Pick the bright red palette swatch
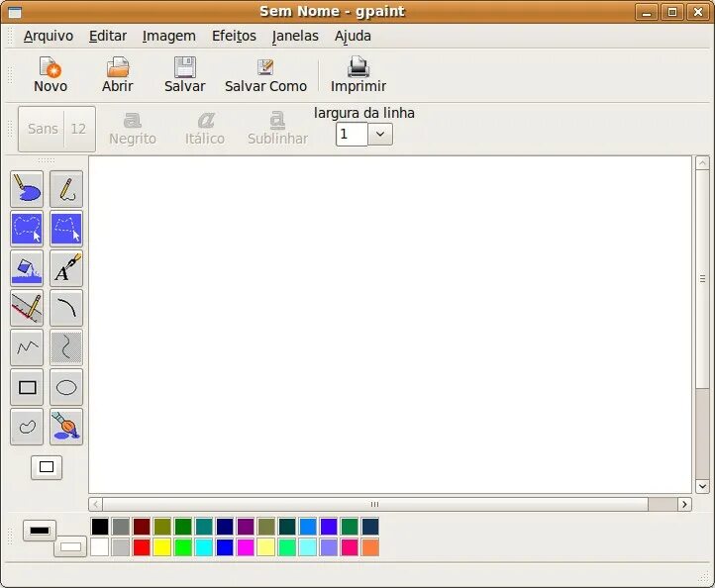This screenshot has height=588, width=715. (142, 547)
